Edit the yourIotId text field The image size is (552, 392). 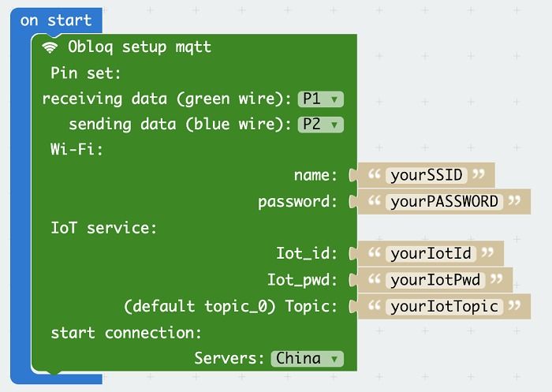(431, 254)
